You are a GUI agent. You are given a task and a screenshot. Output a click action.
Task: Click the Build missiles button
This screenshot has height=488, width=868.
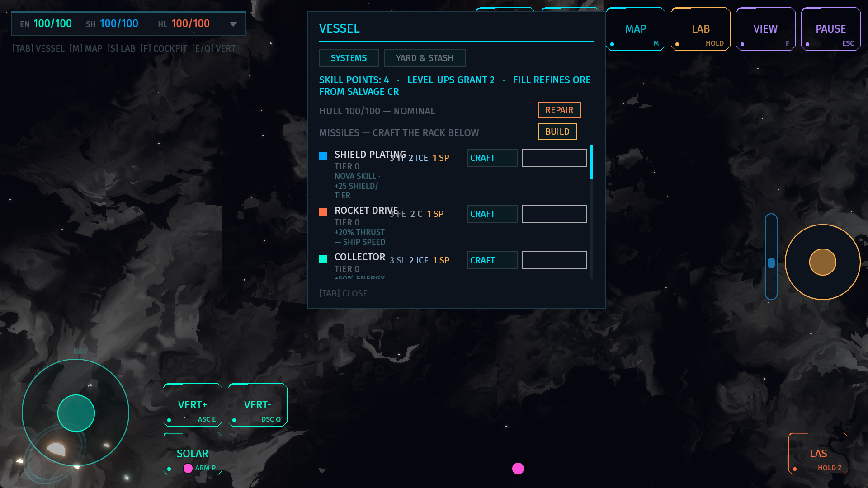tap(557, 131)
